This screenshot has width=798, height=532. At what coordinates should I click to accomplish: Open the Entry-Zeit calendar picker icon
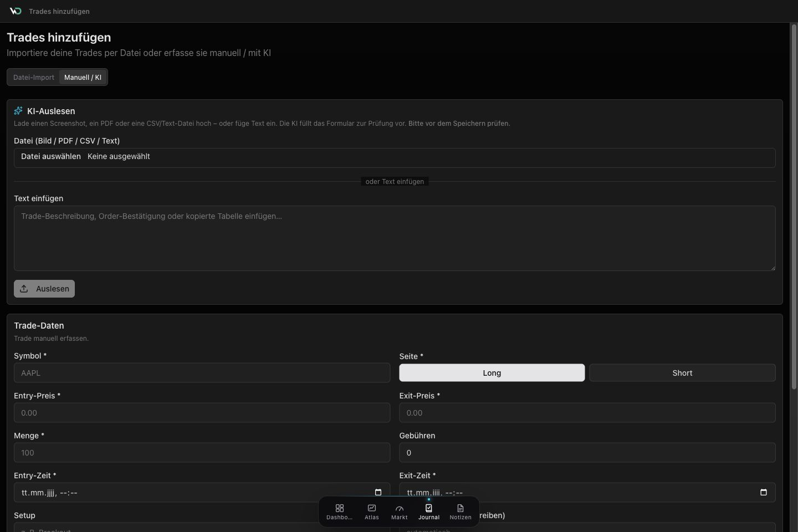pyautogui.click(x=378, y=492)
